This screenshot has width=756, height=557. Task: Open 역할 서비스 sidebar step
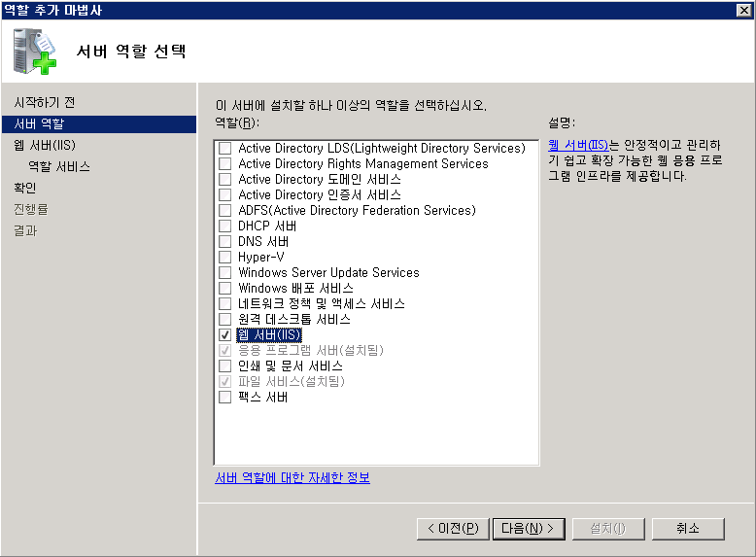point(59,166)
